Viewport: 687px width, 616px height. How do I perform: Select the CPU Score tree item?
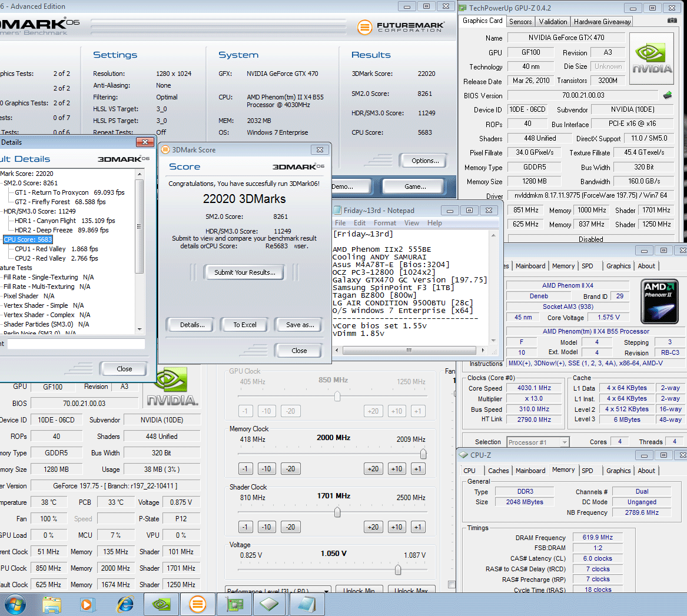pyautogui.click(x=28, y=239)
